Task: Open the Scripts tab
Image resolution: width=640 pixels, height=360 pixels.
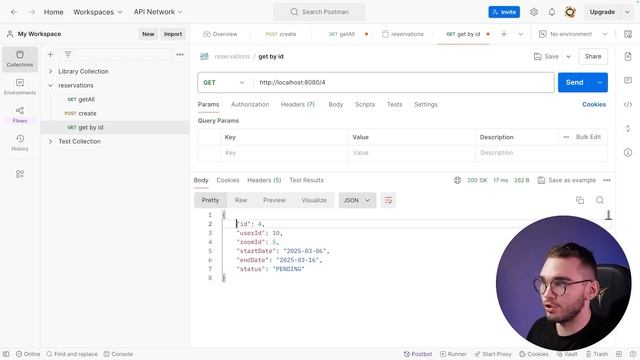Action: (365, 104)
